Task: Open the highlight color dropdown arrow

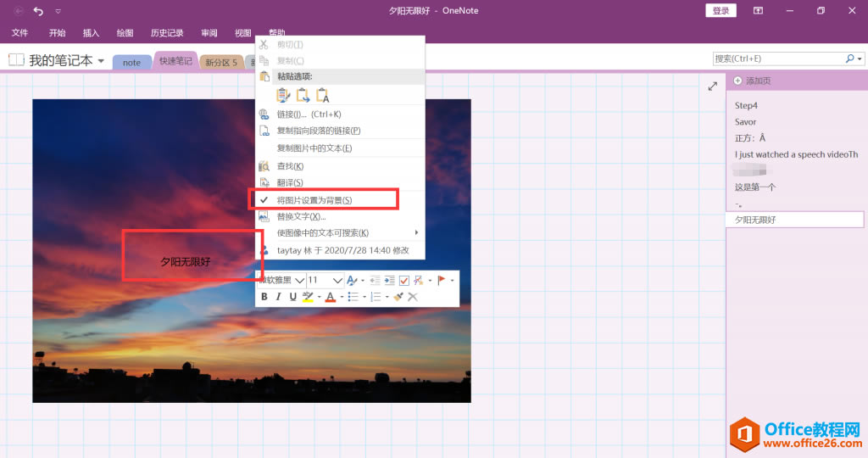Action: point(319,298)
